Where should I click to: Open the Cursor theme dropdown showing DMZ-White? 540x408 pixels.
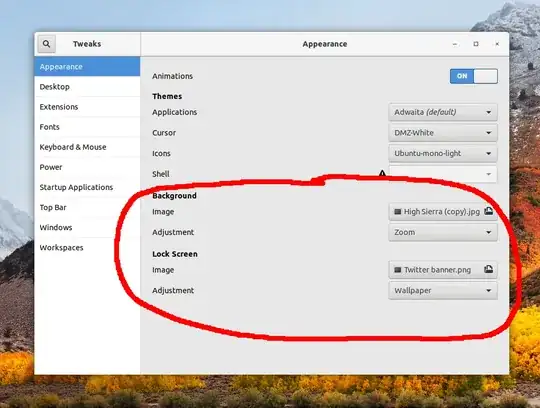[x=443, y=133]
